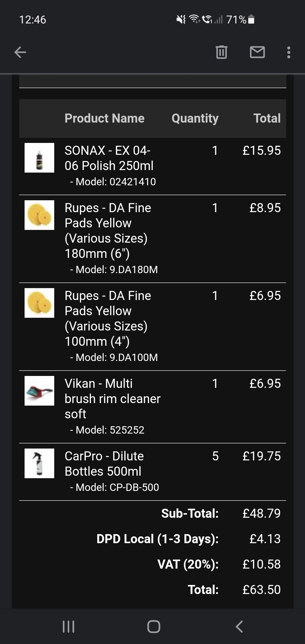Tap the order Total £63.50 amount
This screenshot has width=305, height=644.
pos(262,589)
